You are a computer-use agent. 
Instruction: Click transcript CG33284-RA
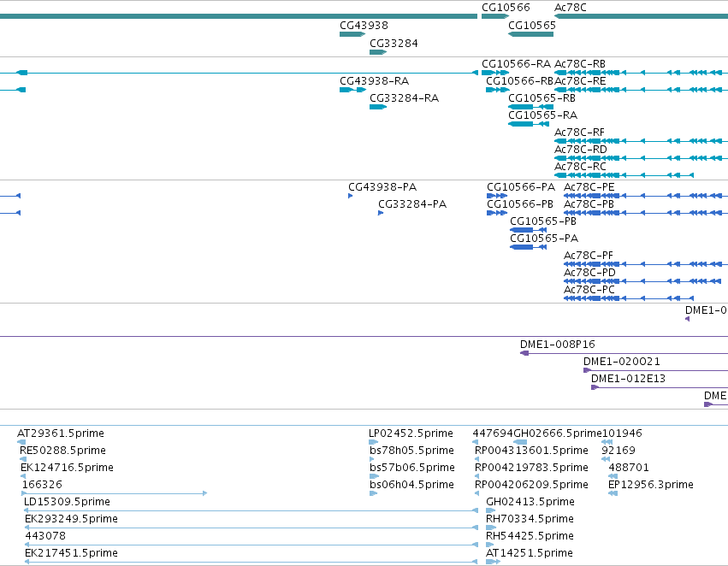coord(404,98)
